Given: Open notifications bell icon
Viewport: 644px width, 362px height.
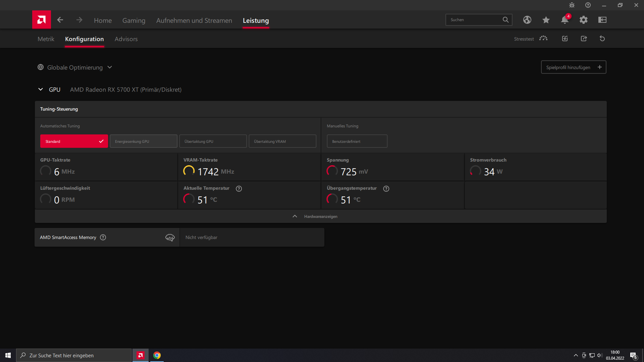Looking at the screenshot, I should [x=565, y=20].
